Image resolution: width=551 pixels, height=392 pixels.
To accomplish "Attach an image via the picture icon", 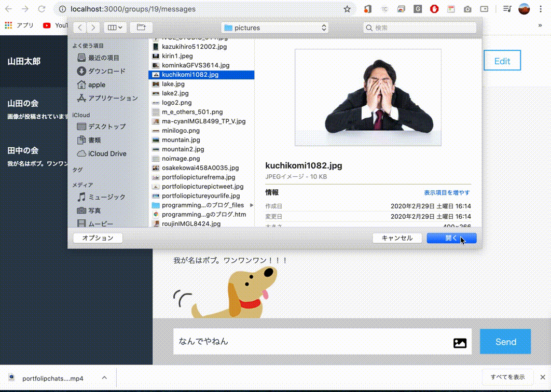I will click(x=460, y=342).
